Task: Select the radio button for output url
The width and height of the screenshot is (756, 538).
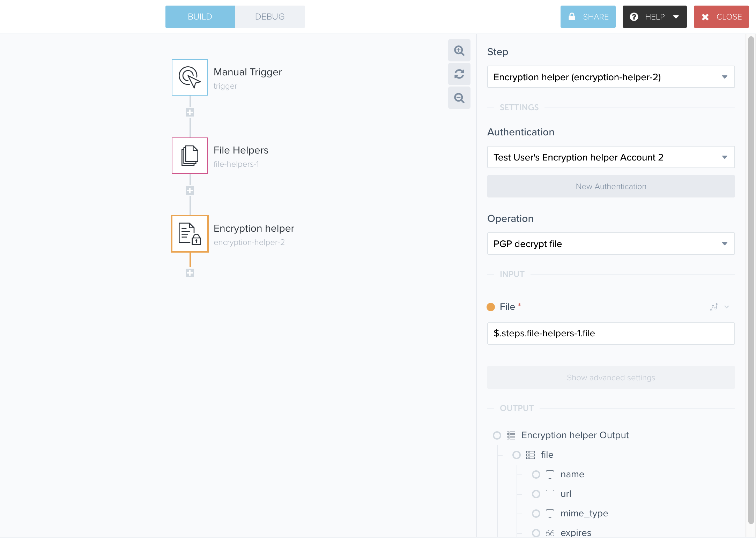Action: [536, 494]
